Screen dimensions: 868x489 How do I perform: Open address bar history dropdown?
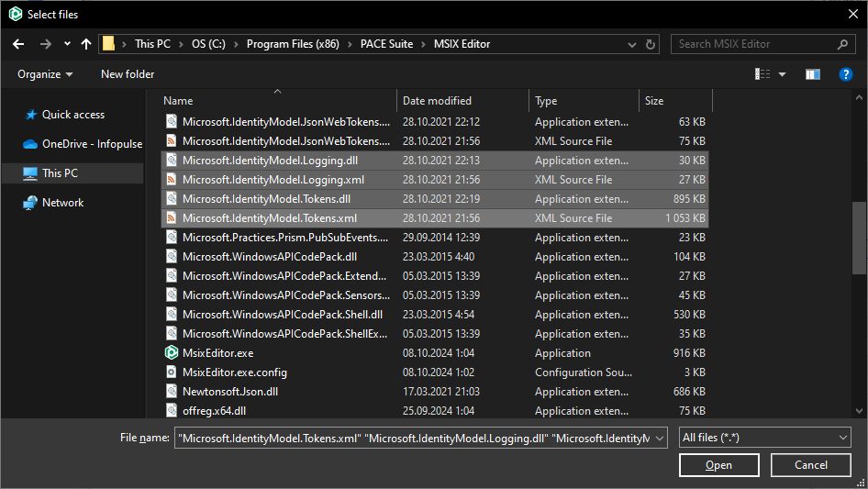click(631, 44)
